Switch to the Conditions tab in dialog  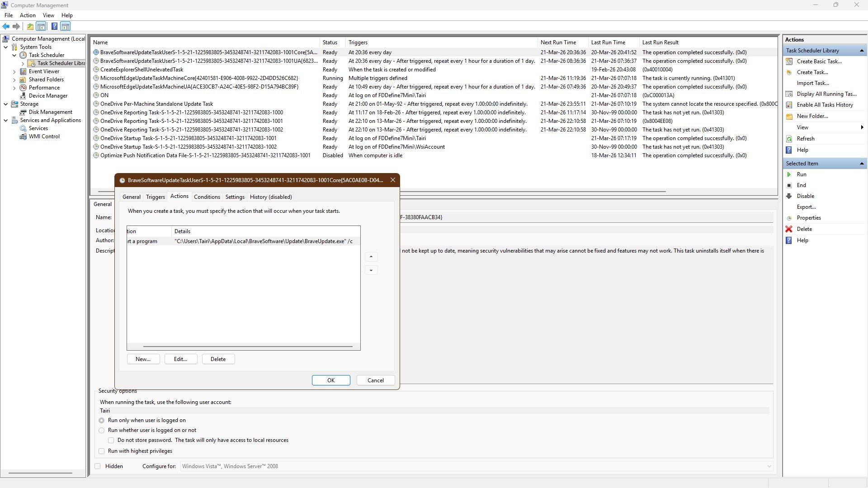coord(207,197)
